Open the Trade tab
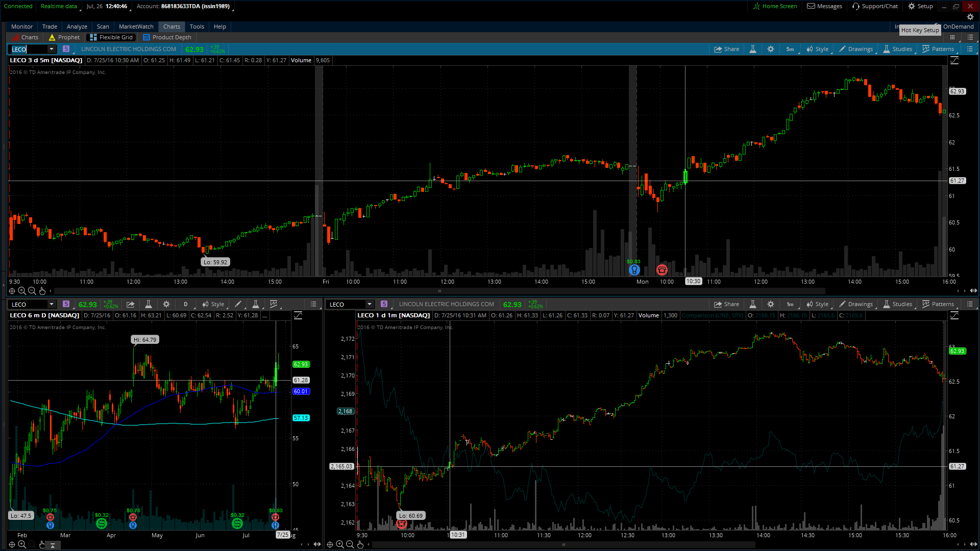Screen dimensions: 980x551 pyautogui.click(x=50, y=27)
